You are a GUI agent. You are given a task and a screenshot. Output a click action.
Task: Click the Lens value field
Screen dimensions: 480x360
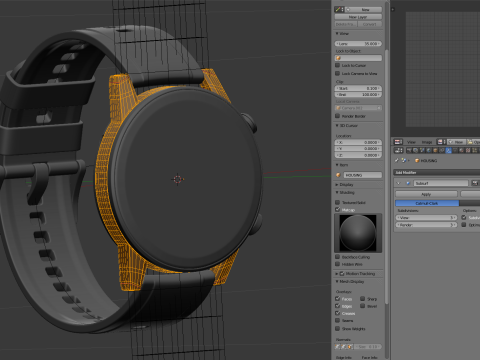point(358,44)
